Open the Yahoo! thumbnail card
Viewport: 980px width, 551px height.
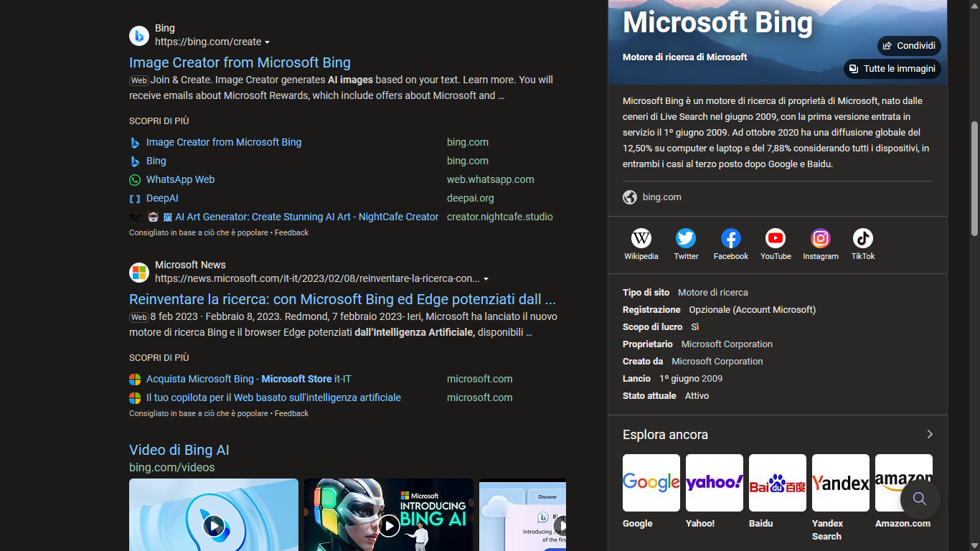[x=715, y=483]
